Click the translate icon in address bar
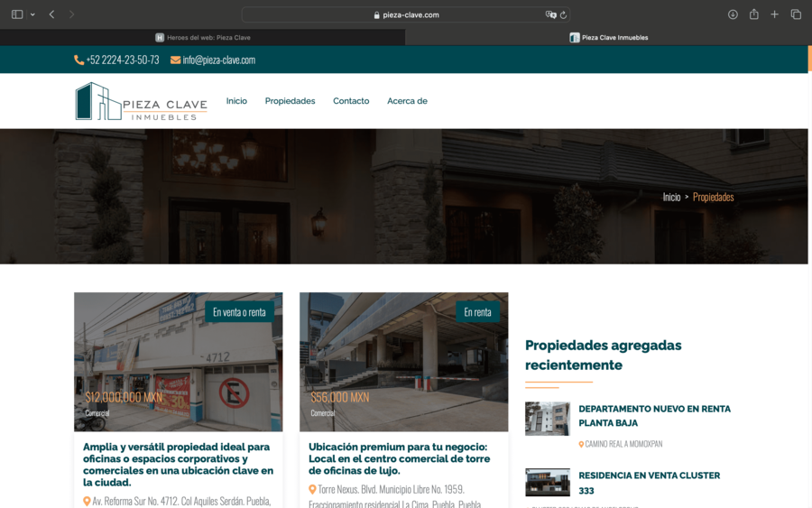 coord(550,15)
